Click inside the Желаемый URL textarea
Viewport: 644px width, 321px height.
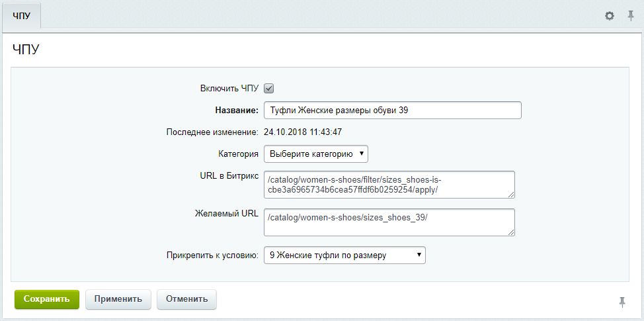click(x=389, y=222)
